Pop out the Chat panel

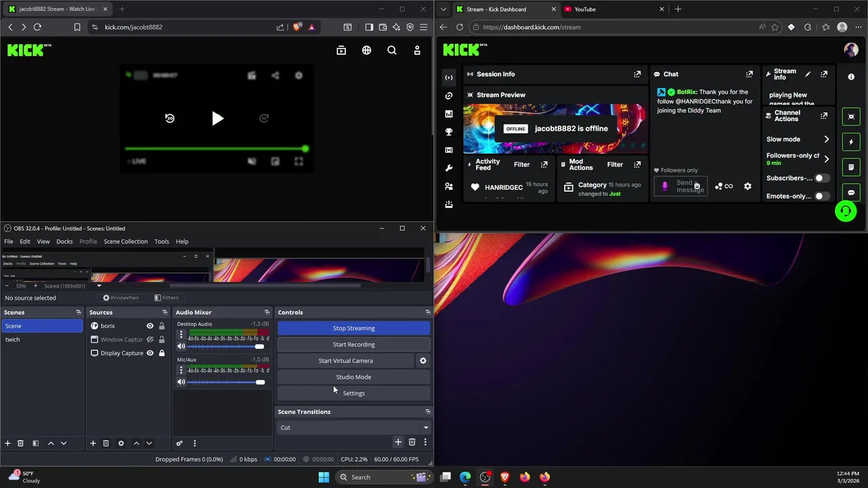pyautogui.click(x=749, y=74)
